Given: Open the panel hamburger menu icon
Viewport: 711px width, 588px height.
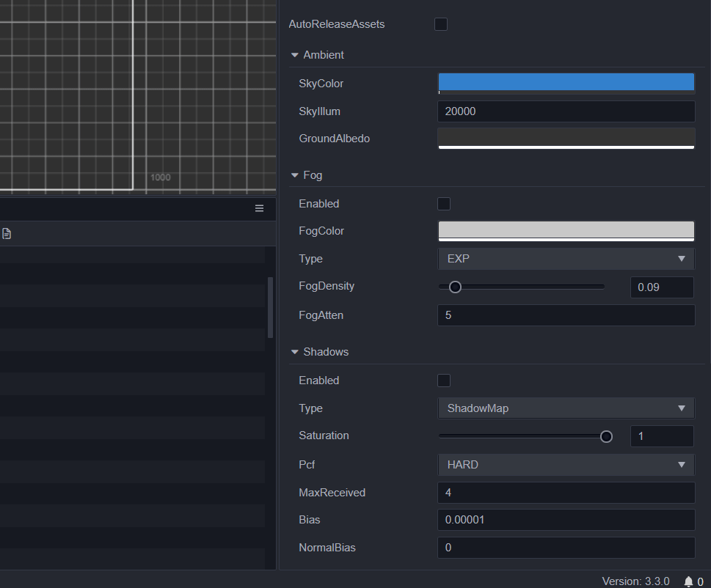Looking at the screenshot, I should [259, 208].
